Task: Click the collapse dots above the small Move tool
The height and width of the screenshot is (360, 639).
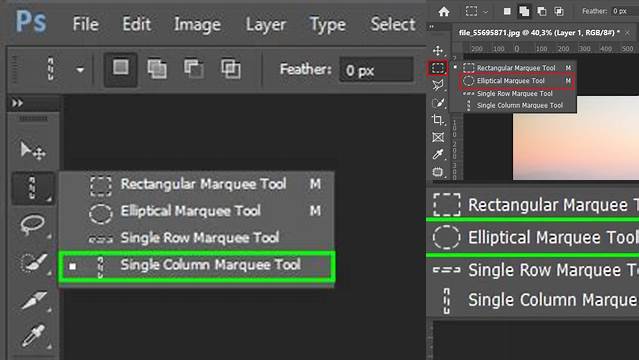Action: coord(432,28)
